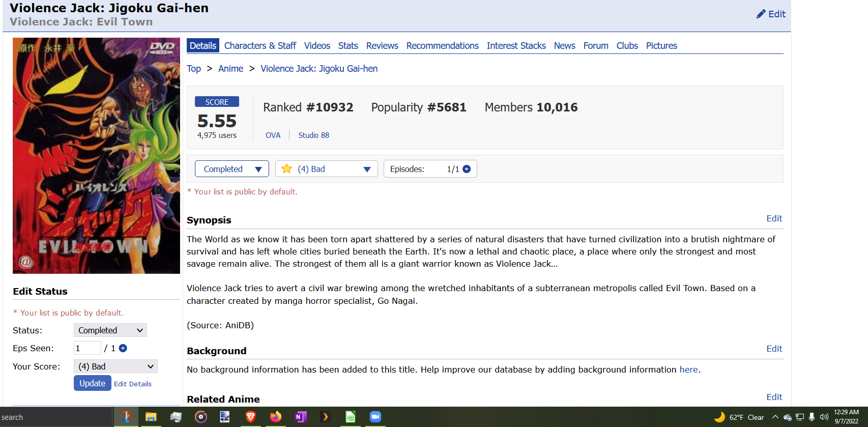Open OneNote from the taskbar
This screenshot has height=427, width=868.
pyautogui.click(x=300, y=417)
